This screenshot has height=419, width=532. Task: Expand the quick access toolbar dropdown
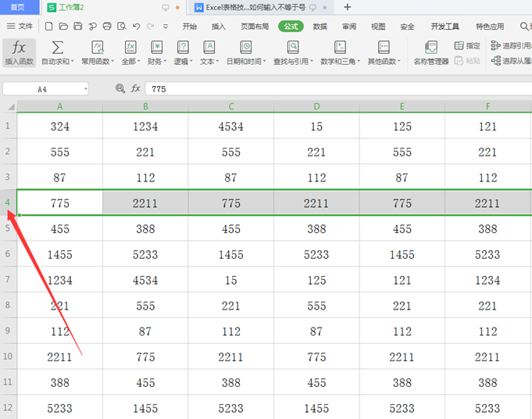coord(166,26)
